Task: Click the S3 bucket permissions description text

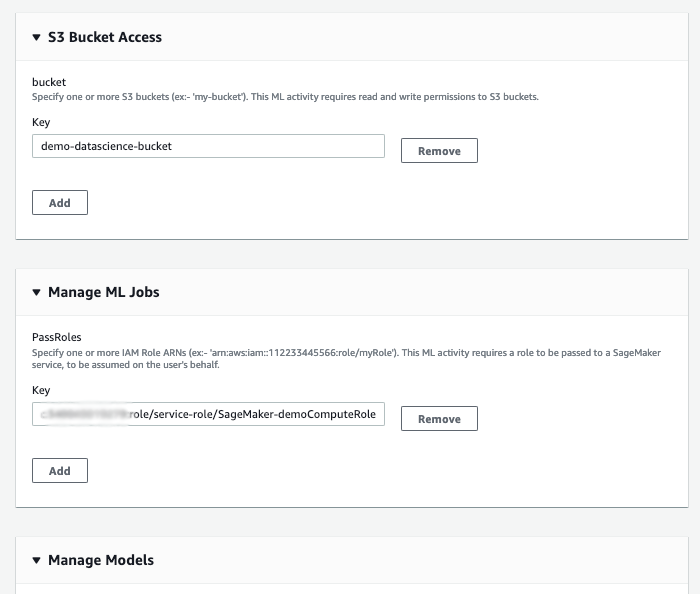Action: 285,97
